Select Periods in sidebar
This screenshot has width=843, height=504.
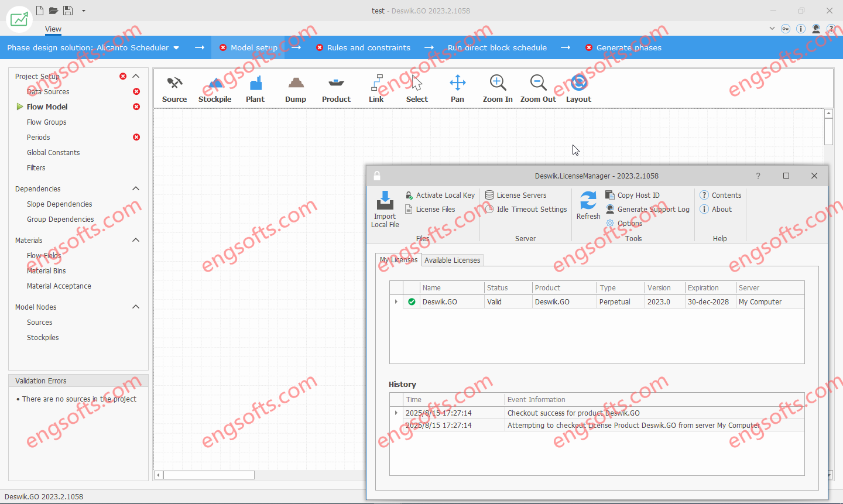point(38,137)
